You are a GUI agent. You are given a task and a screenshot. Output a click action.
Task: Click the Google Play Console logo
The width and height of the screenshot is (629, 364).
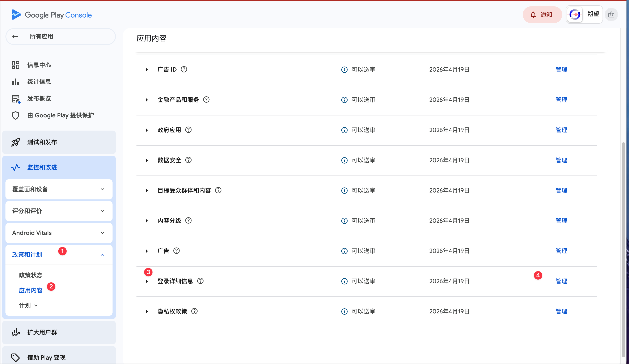(52, 15)
